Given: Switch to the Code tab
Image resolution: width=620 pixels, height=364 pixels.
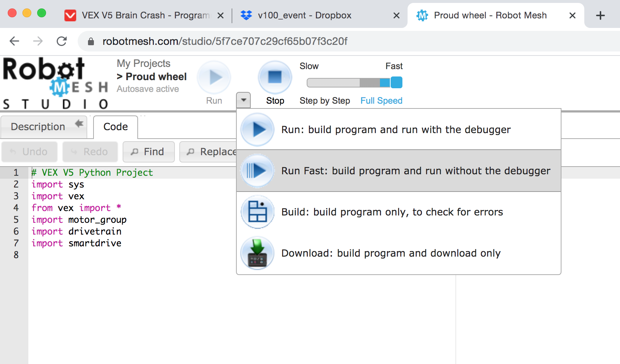Looking at the screenshot, I should [115, 126].
